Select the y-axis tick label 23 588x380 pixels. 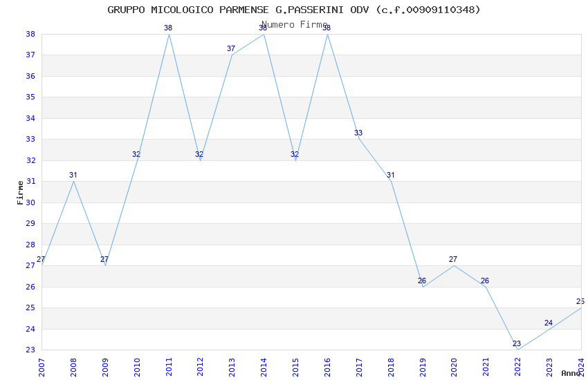pos(30,350)
